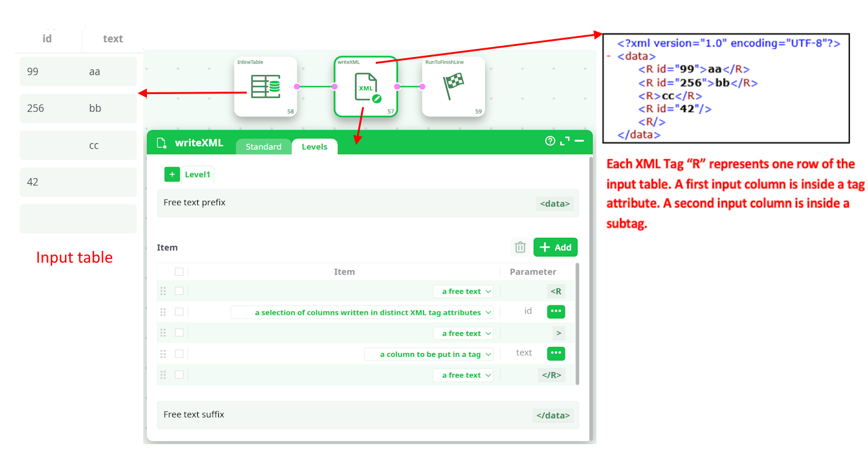Check the box for the <R free text row
868x451 pixels.
pos(179,291)
